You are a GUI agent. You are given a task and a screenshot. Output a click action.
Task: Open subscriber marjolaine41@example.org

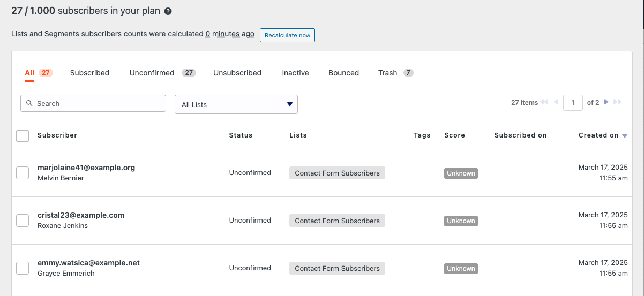pyautogui.click(x=86, y=168)
